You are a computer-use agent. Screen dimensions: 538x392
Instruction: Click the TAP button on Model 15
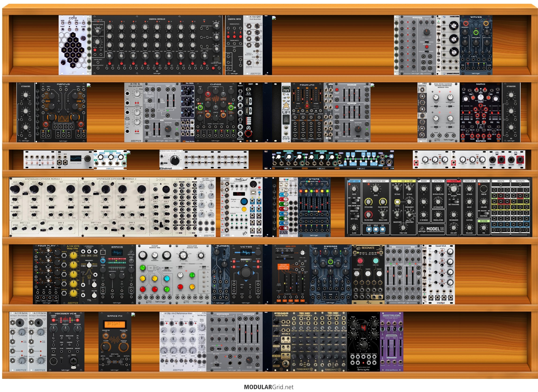(382, 229)
